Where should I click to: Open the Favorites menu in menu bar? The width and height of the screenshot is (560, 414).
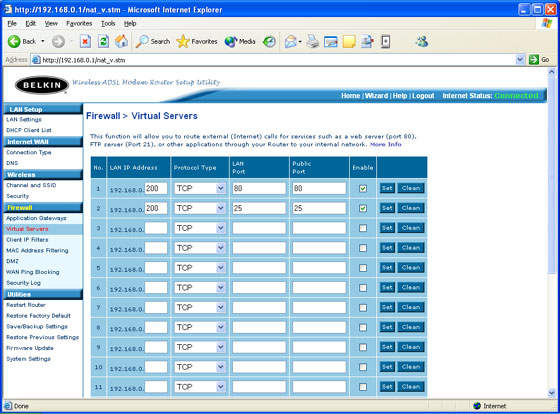click(x=79, y=24)
